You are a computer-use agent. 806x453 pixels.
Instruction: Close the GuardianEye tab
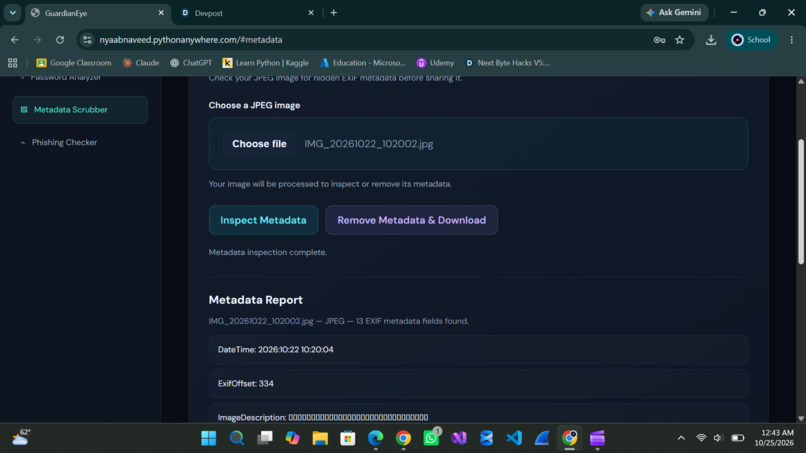point(161,13)
